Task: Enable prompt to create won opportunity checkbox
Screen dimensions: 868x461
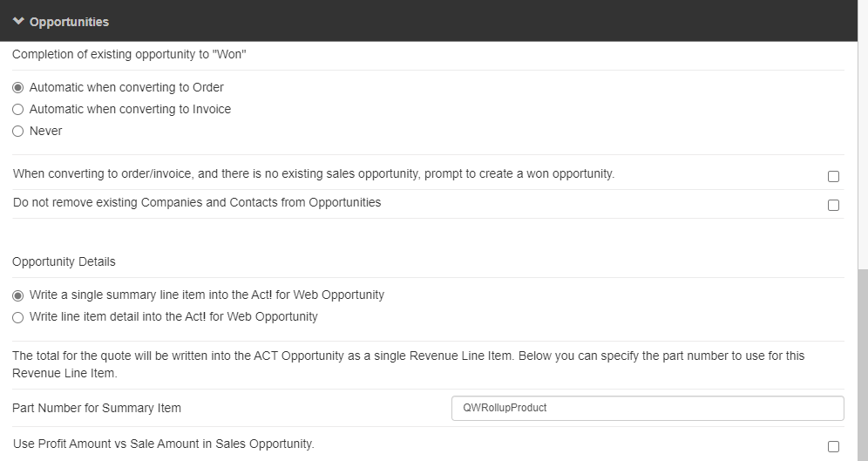Action: tap(833, 176)
